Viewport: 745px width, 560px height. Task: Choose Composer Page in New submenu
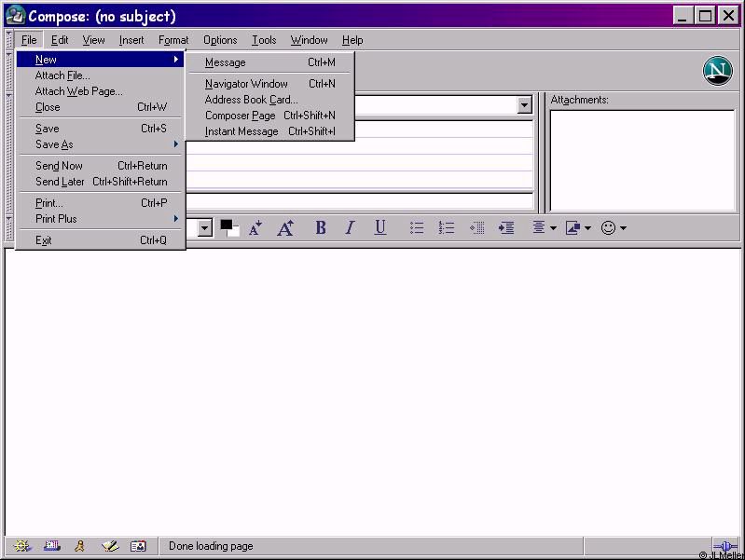tap(269, 116)
